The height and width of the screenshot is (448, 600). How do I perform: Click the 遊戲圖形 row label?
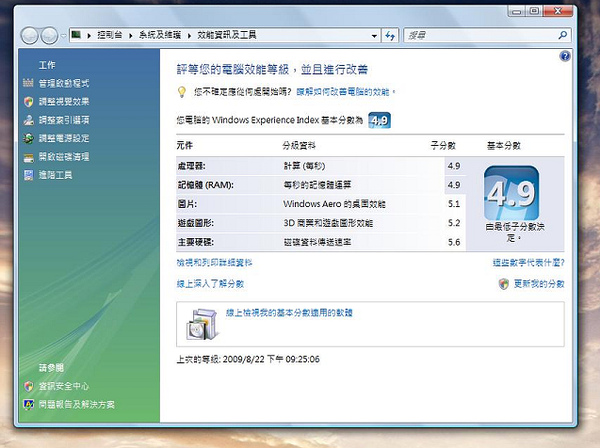pyautogui.click(x=196, y=223)
